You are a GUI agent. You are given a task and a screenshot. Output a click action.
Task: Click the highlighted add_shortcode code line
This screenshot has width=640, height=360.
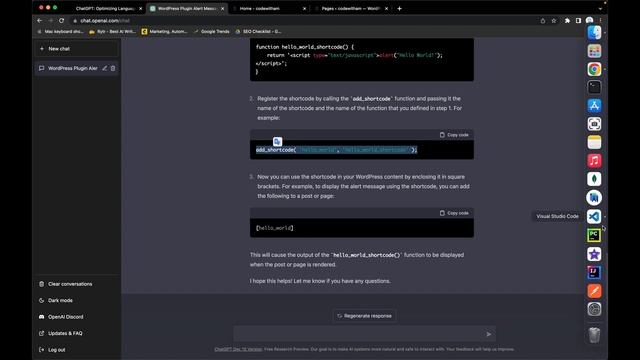click(337, 150)
